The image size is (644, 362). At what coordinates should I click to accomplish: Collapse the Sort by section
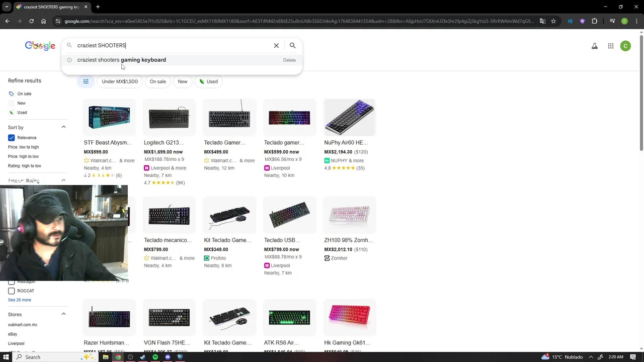[63, 127]
